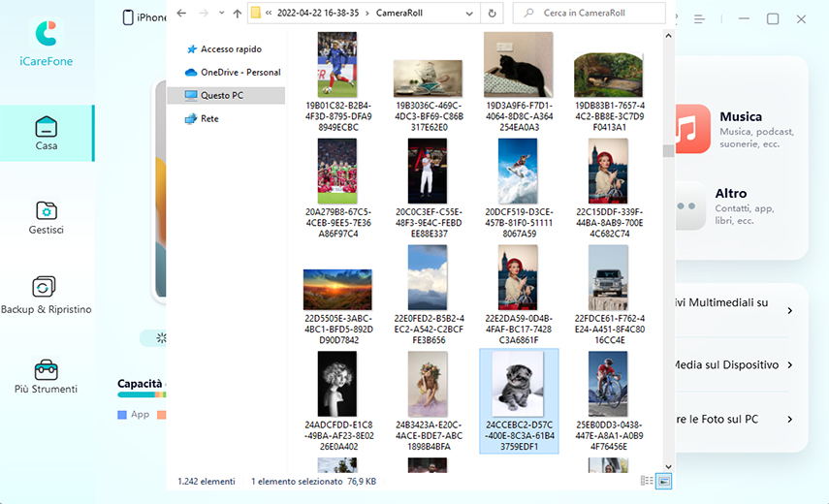829x504 pixels.
Task: Click the Musica music note icon
Action: (689, 128)
